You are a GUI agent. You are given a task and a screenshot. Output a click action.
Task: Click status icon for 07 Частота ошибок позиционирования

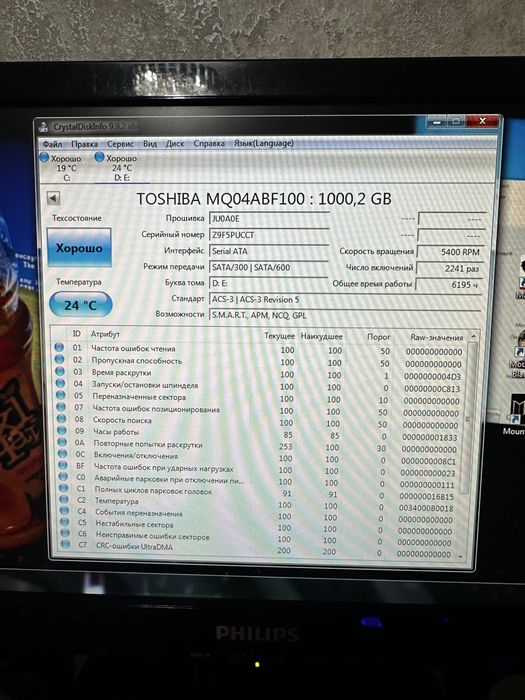(x=61, y=407)
